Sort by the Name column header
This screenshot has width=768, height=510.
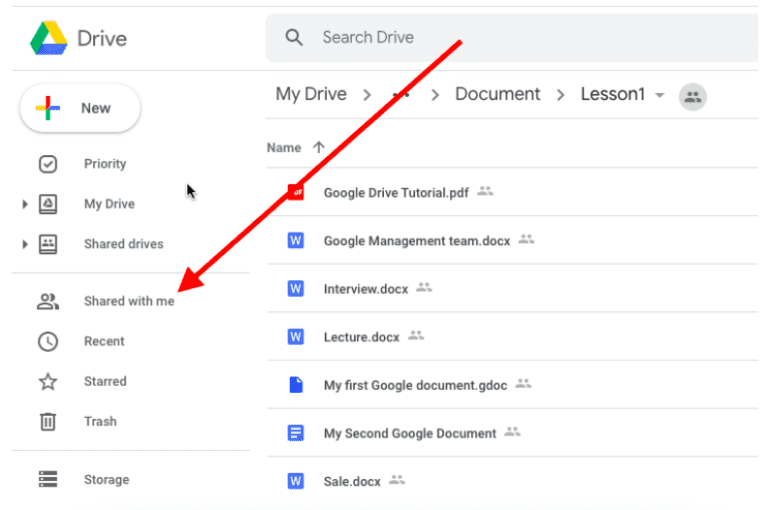(284, 148)
